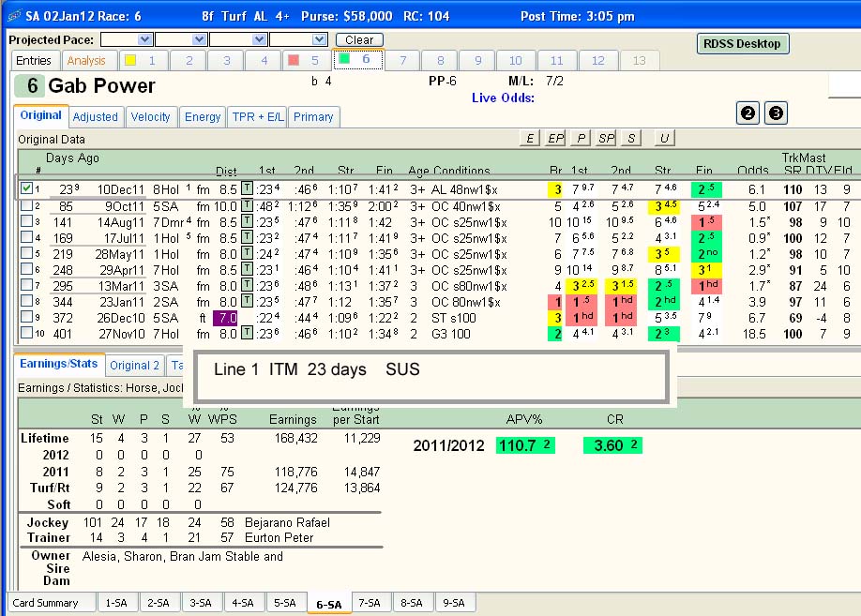Click the green CR 3.60 value
The image size is (861, 616).
612,445
